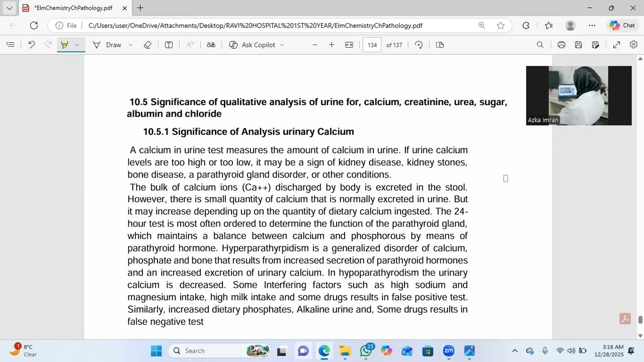Open the Translate tool
The height and width of the screenshot is (362, 644).
tap(211, 45)
